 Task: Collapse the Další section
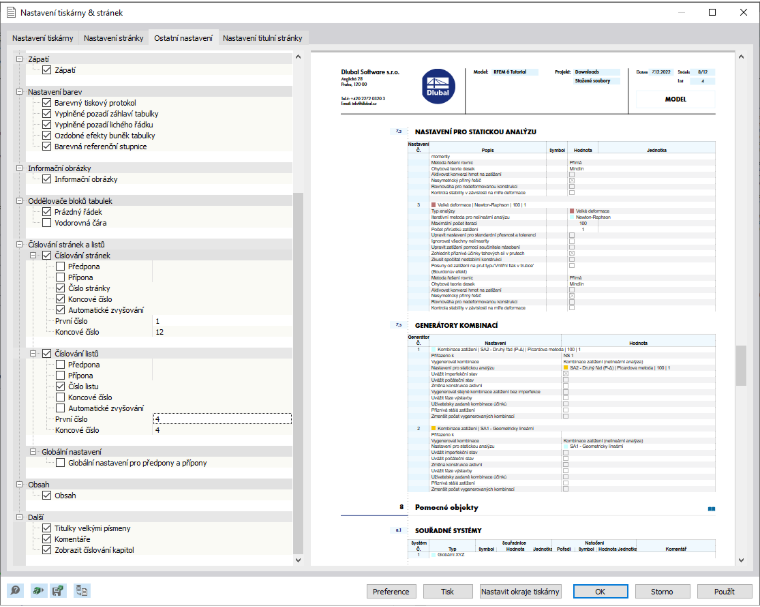coord(19,517)
